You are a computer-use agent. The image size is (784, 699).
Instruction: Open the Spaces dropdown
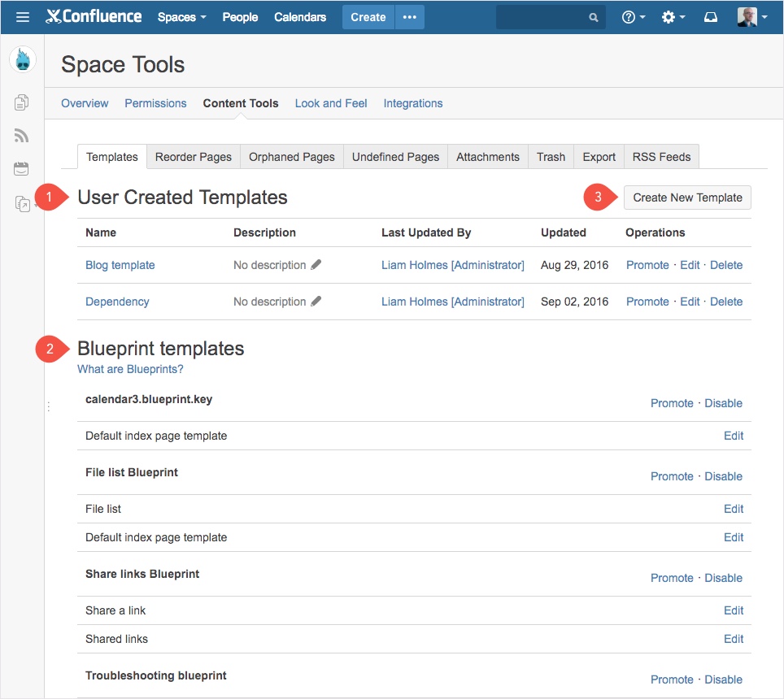coord(181,16)
